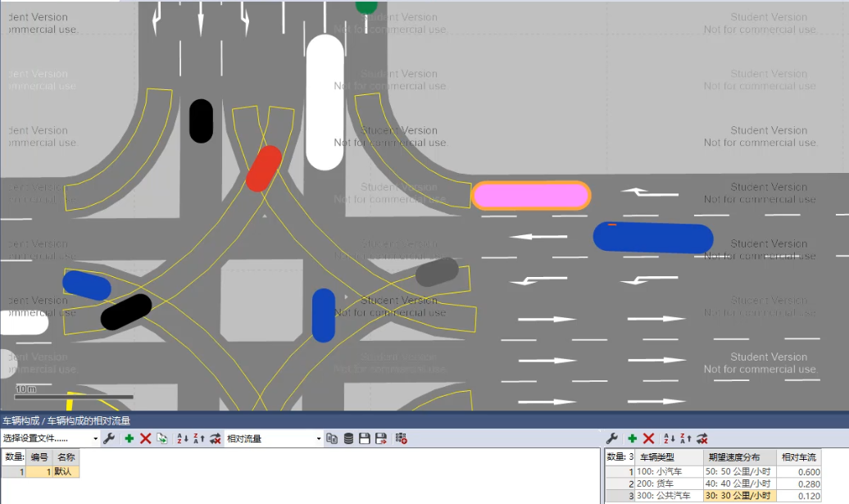Image resolution: width=849 pixels, height=504 pixels.
Task: Select the 300: 公共汽车 vehicle type cell
Action: tap(669, 495)
